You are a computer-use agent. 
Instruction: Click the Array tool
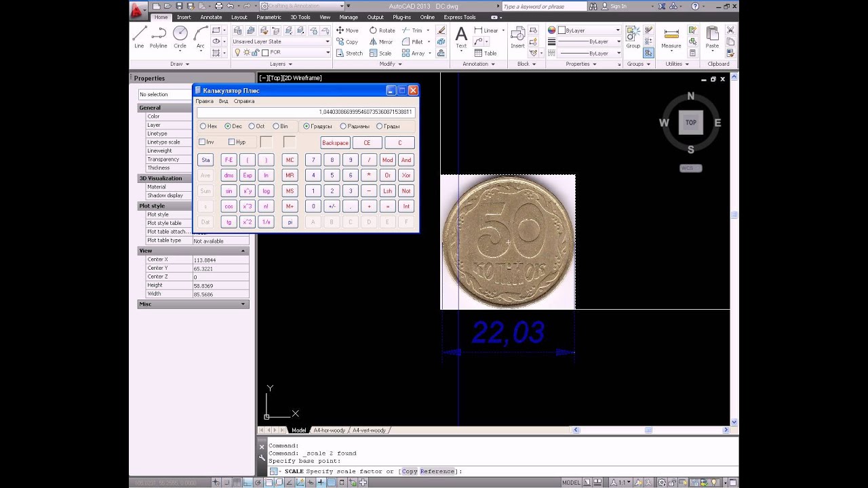pos(413,53)
